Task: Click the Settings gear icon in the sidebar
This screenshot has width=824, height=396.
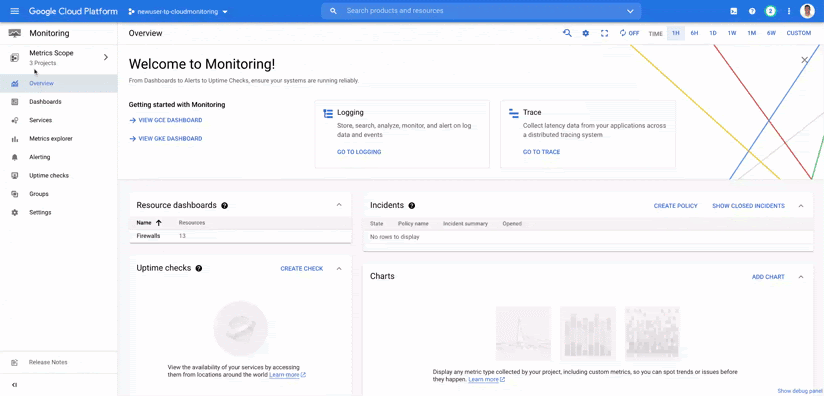Action: [15, 213]
